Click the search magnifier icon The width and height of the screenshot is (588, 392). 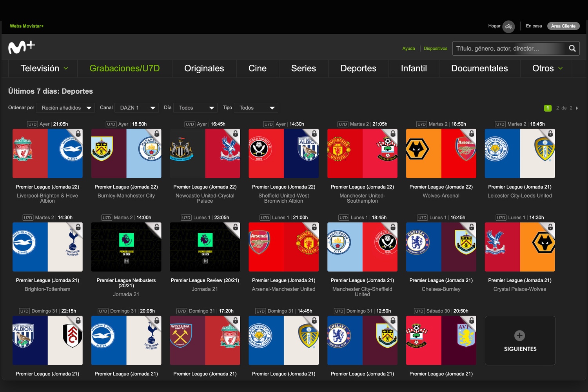(x=572, y=49)
